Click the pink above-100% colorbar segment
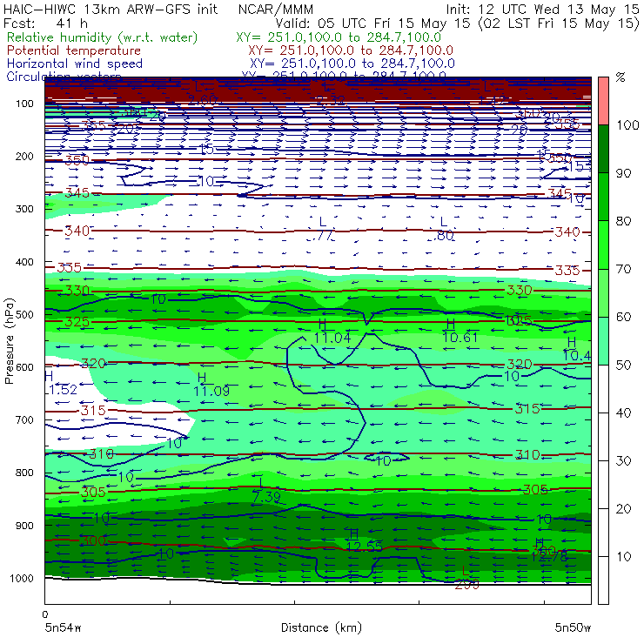Viewport: 644px width, 644px height. [x=603, y=101]
